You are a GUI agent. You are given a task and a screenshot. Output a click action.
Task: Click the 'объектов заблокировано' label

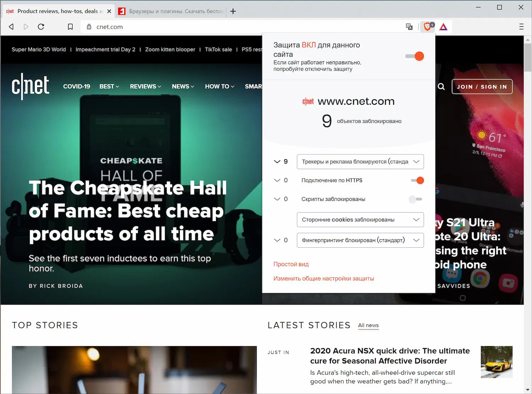(369, 121)
